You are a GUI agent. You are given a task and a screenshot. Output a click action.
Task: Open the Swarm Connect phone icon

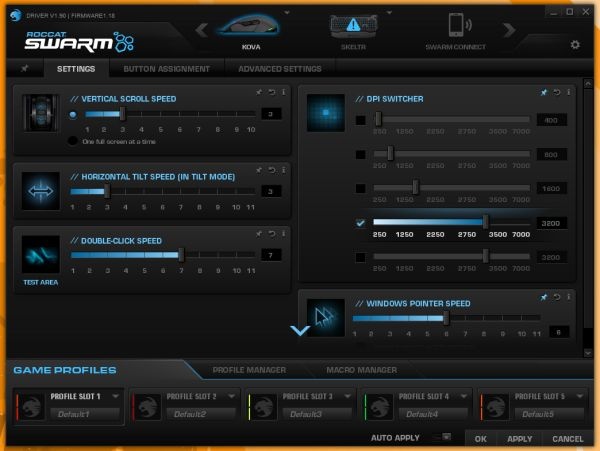(459, 25)
